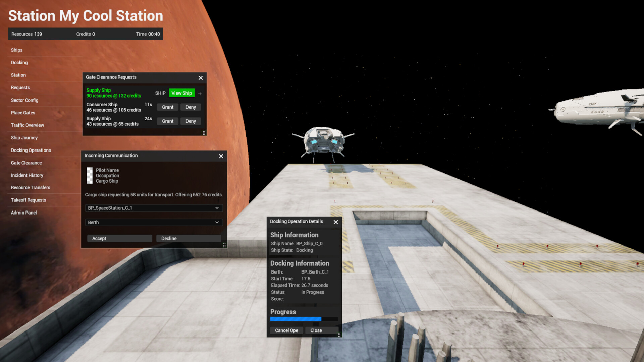Open Incident History
This screenshot has width=644, height=362.
click(27, 175)
